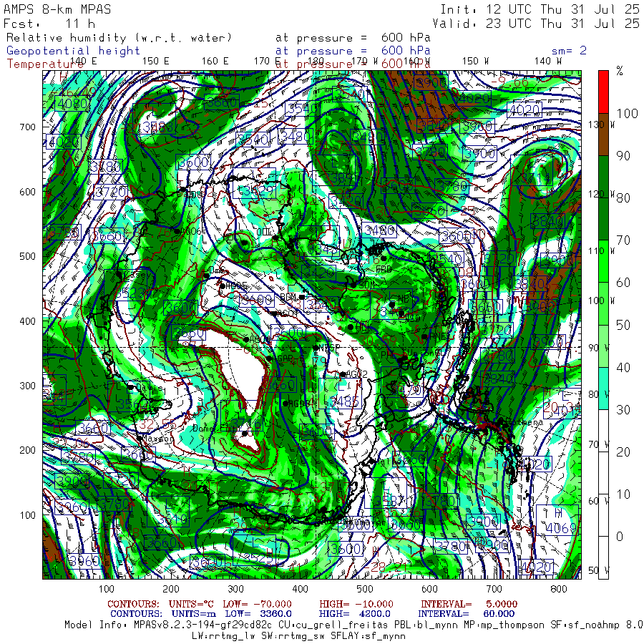The height and width of the screenshot is (644, 644).
Task: Click the 'Fcst: 11 h' forecast hour text
Action: [49, 24]
